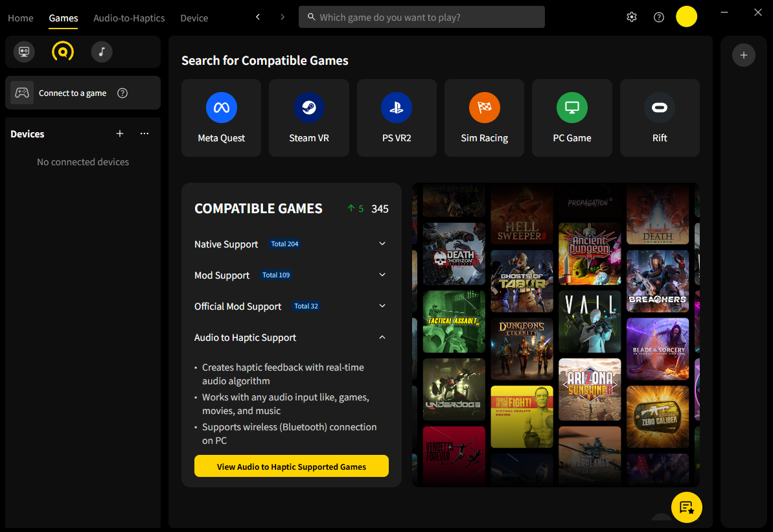The height and width of the screenshot is (532, 773).
Task: Click the forward navigation arrow
Action: 283,17
